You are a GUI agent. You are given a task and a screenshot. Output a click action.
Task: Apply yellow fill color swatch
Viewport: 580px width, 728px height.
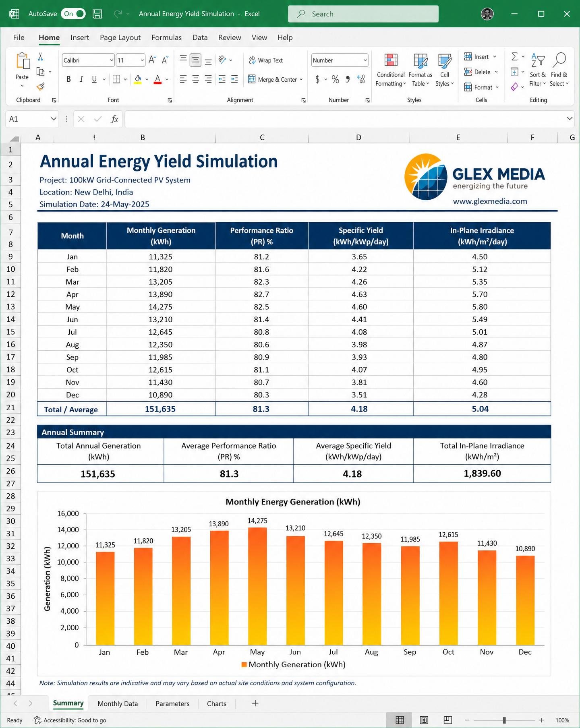point(138,79)
